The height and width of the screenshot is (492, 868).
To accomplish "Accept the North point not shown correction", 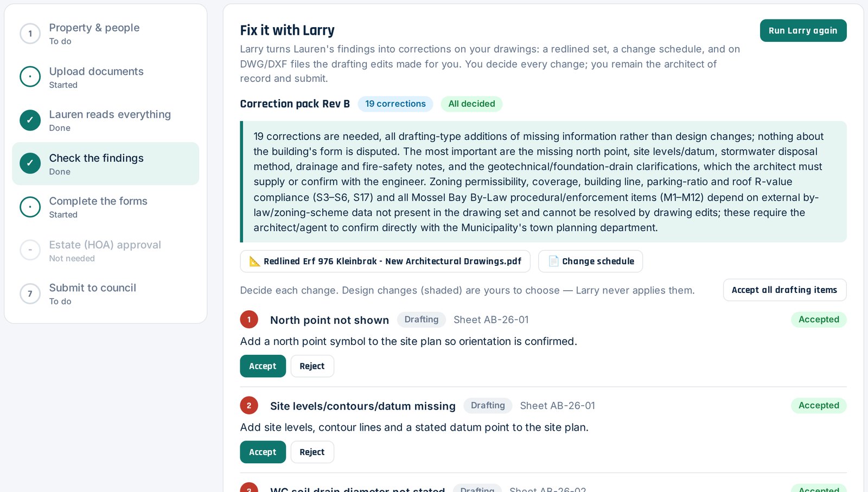I will pyautogui.click(x=263, y=366).
